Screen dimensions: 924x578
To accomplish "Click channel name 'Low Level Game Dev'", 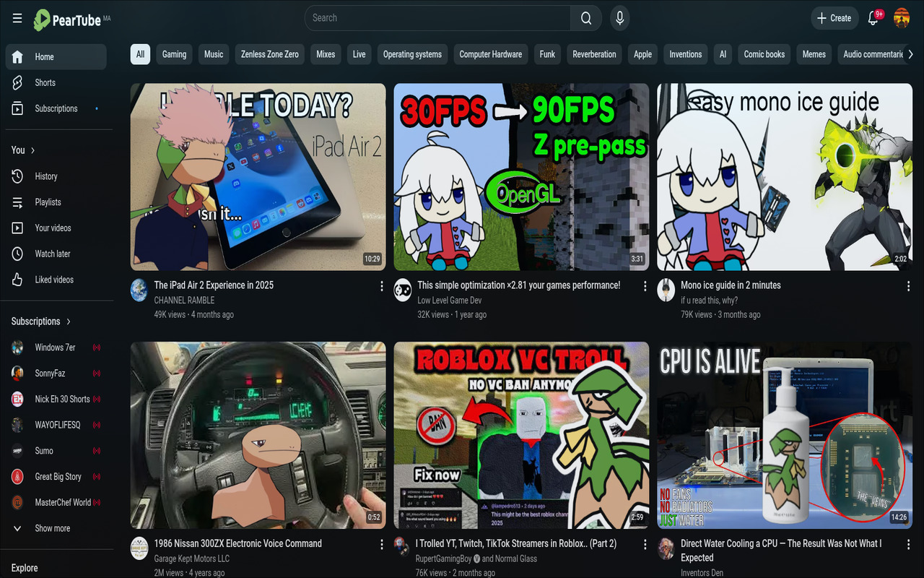I will 449,301.
